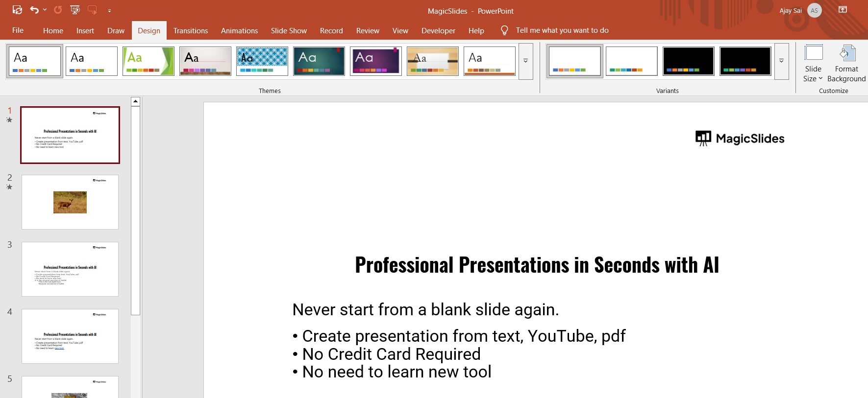This screenshot has width=868, height=398.
Task: Select slide 1 thumbnail
Action: coord(70,135)
